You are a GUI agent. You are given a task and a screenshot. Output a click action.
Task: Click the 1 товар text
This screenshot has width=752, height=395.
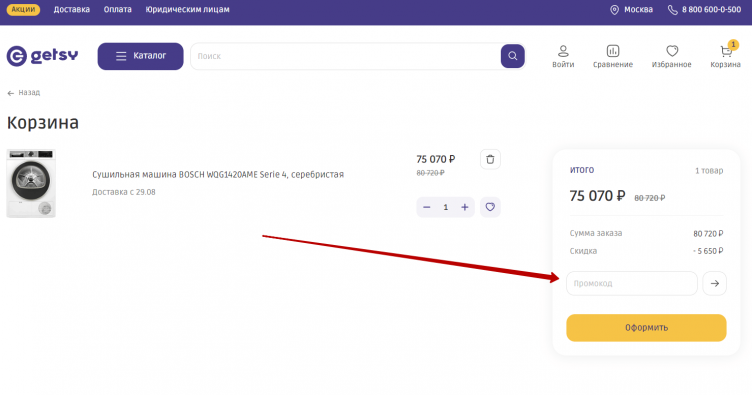coord(709,171)
